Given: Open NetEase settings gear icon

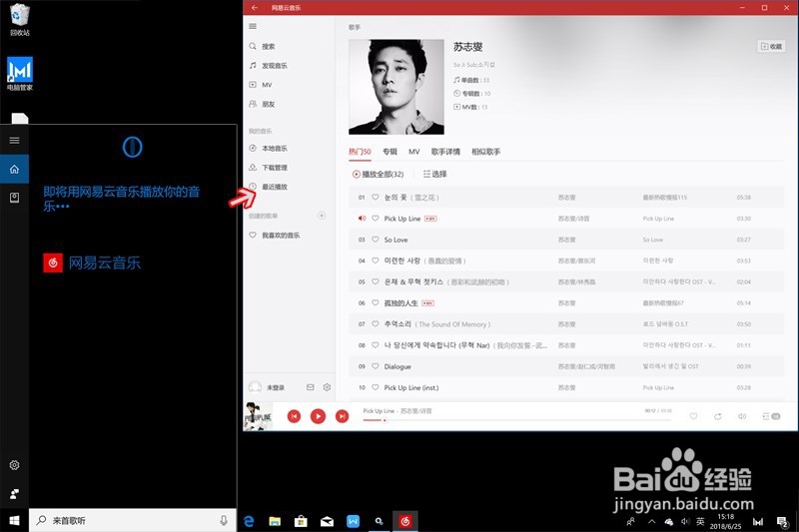Looking at the screenshot, I should (327, 387).
